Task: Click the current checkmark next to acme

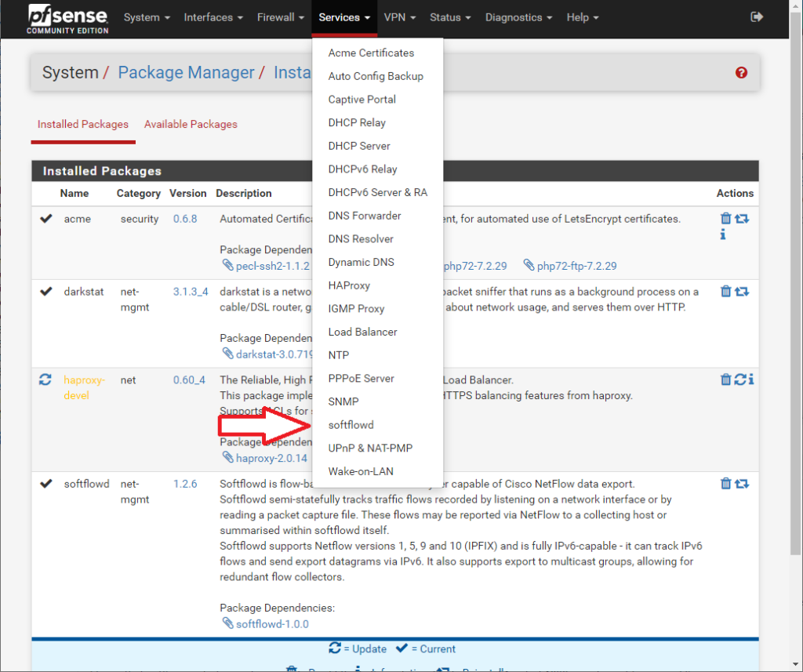Action: point(46,219)
